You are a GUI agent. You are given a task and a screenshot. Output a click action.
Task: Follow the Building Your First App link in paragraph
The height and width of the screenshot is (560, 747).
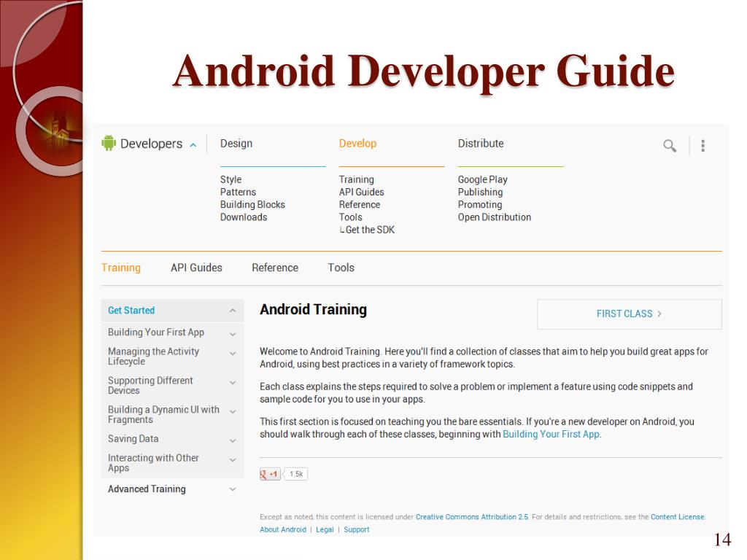[x=551, y=435]
